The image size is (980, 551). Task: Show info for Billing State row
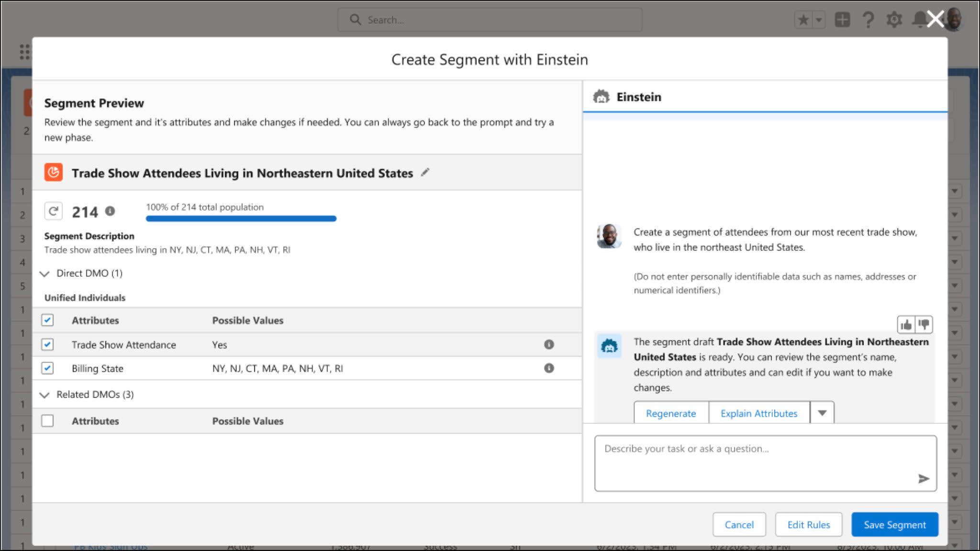point(549,368)
